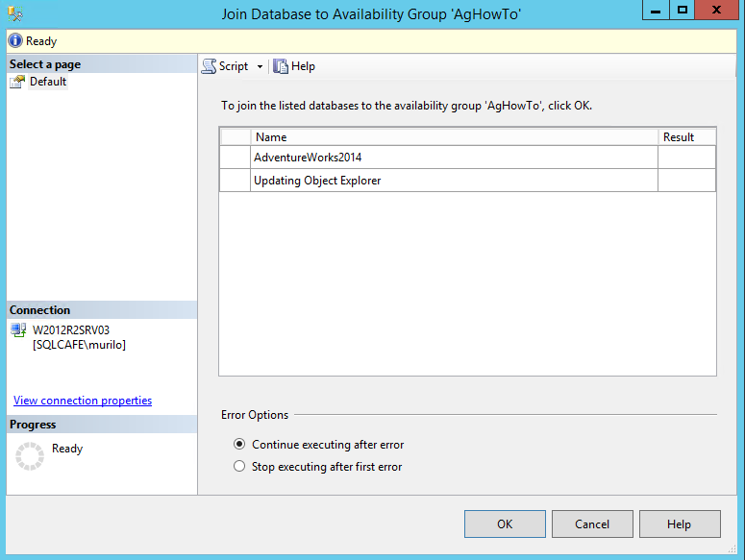The height and width of the screenshot is (560, 745).
Task: Click the Default page icon
Action: (x=17, y=83)
